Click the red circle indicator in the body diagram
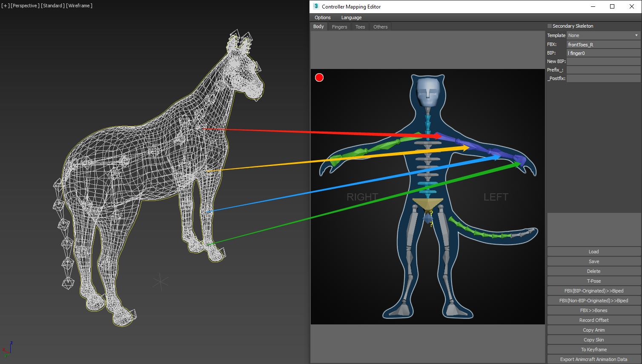Screen dimensions: 642x364 click(x=319, y=77)
